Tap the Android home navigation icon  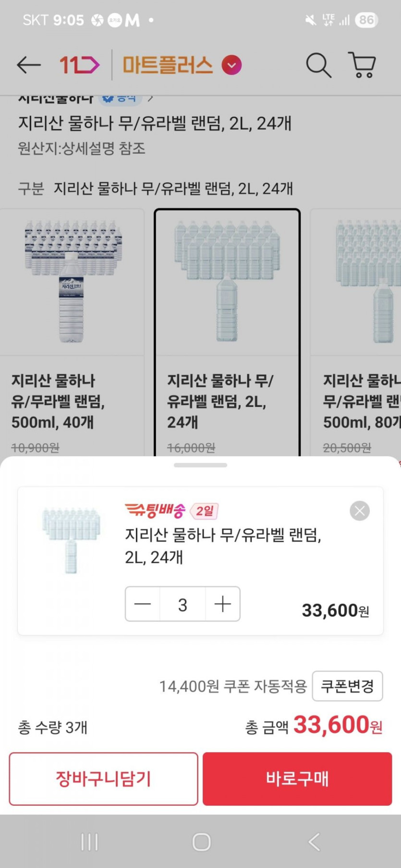click(x=201, y=842)
